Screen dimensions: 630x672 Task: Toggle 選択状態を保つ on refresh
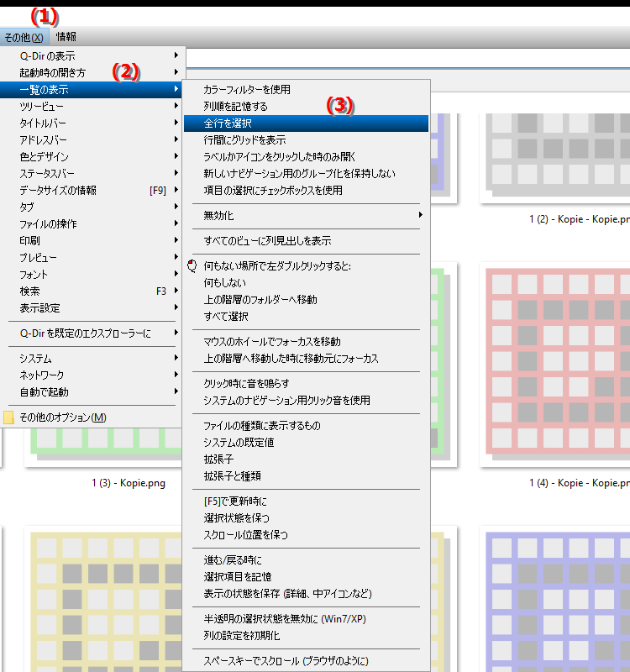[306, 517]
